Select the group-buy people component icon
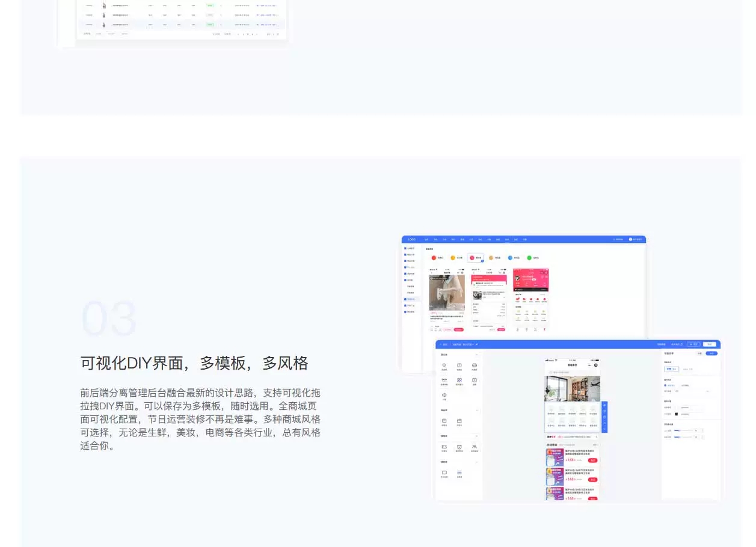This screenshot has height=547, width=756. (475, 447)
